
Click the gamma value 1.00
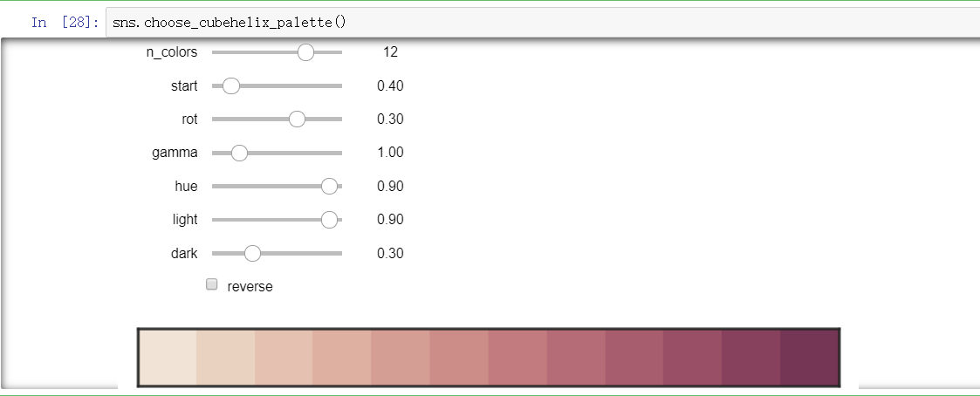[x=391, y=153]
